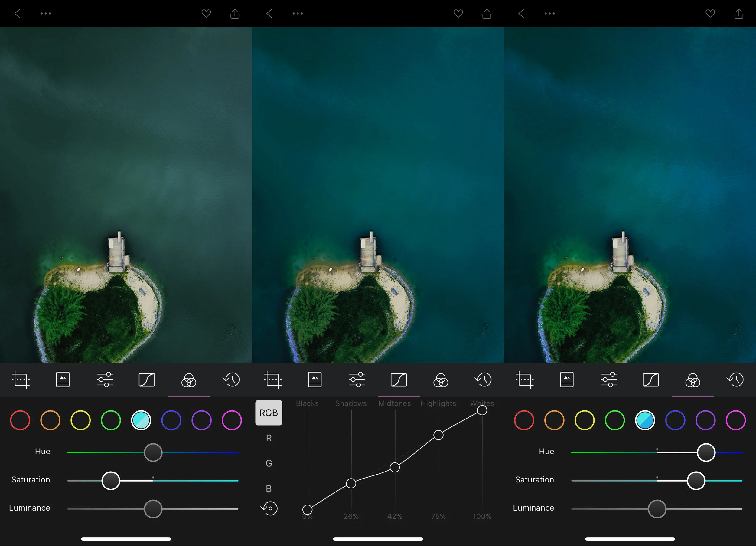The width and height of the screenshot is (756, 546).
Task: Tap the heart favorite icon in middle panel
Action: 458,14
